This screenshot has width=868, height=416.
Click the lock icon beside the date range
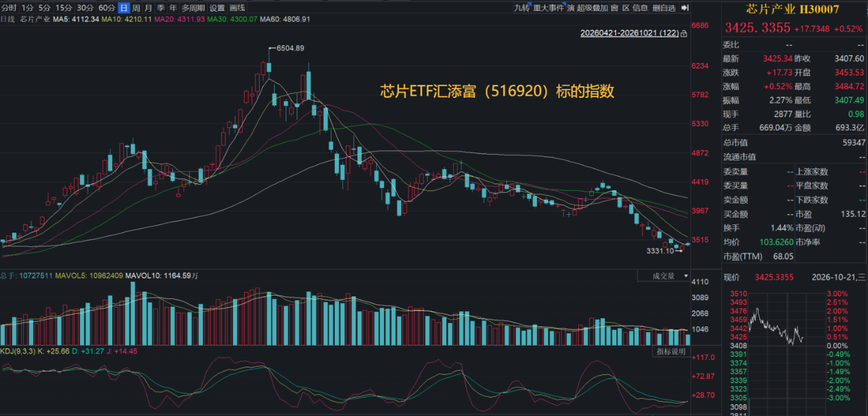pyautogui.click(x=685, y=33)
